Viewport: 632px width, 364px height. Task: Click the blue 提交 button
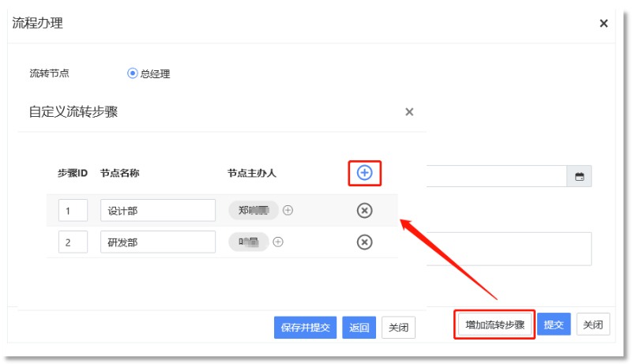(554, 325)
